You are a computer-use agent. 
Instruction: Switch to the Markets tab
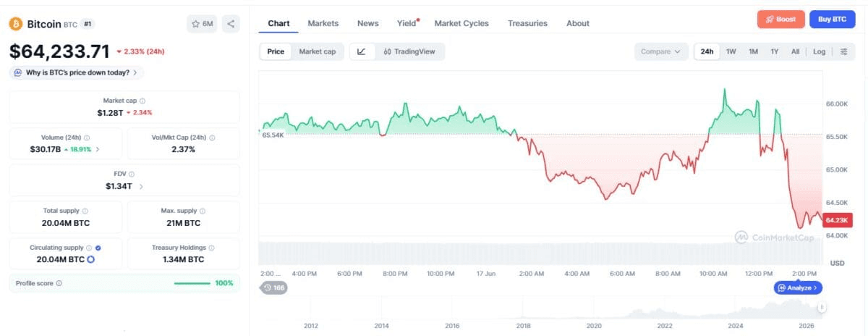pyautogui.click(x=323, y=23)
